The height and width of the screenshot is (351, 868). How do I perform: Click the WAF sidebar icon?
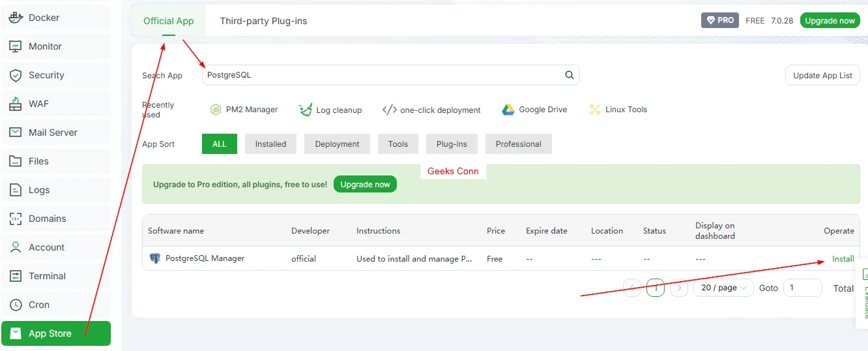click(x=16, y=104)
